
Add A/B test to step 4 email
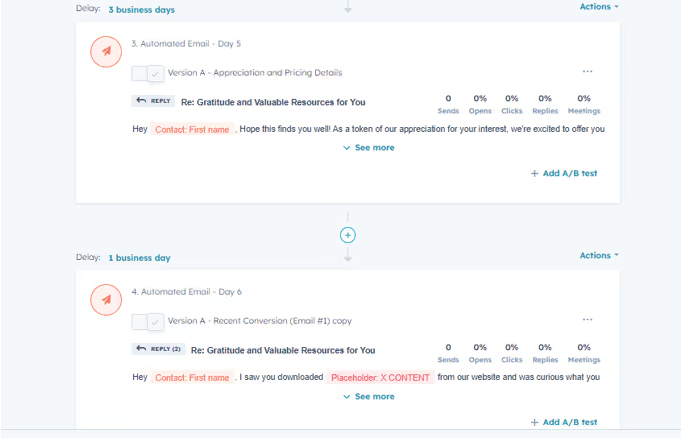tap(564, 422)
